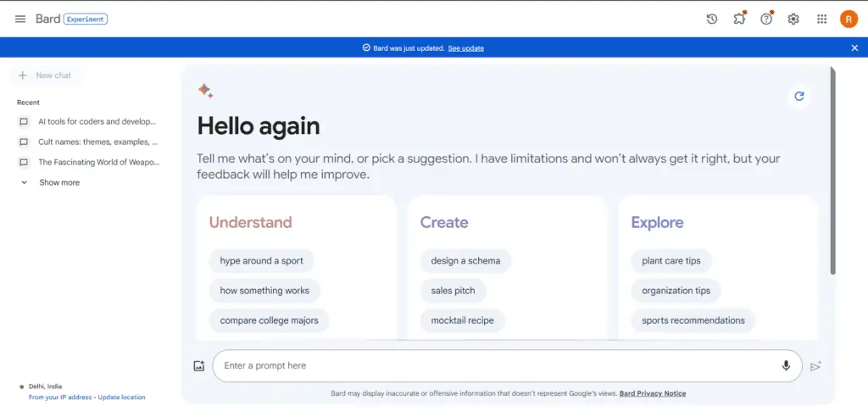The height and width of the screenshot is (417, 868).
Task: Open the Google apps grid
Action: point(821,19)
